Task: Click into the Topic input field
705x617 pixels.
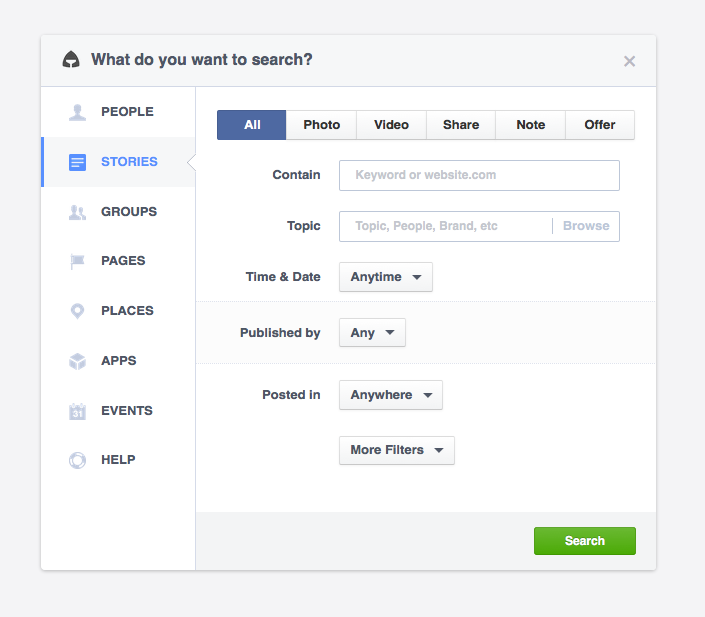Action: pos(445,226)
